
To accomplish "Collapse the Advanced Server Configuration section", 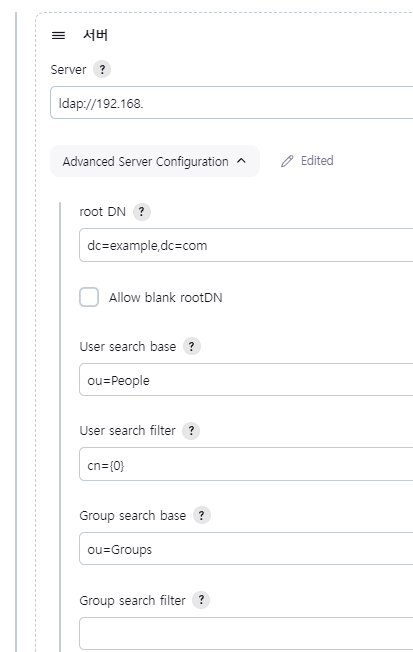I will tap(155, 161).
